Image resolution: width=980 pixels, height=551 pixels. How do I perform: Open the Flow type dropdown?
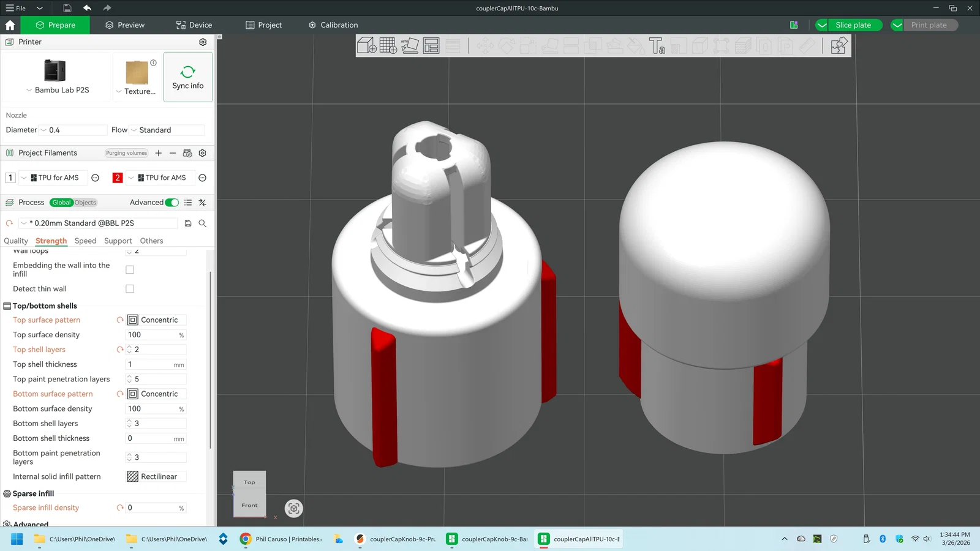(167, 130)
